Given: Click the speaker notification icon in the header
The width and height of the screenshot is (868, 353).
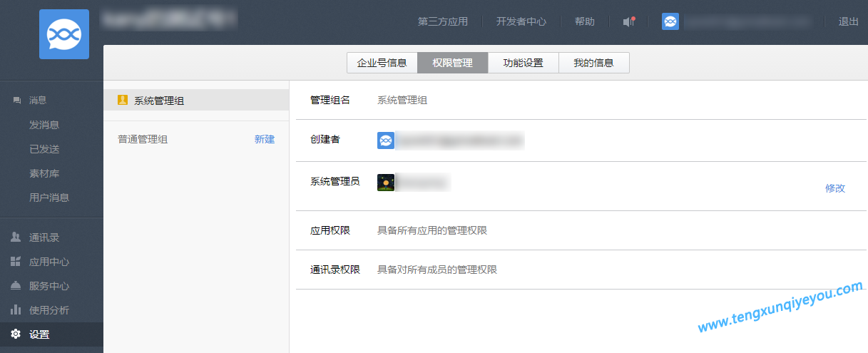Looking at the screenshot, I should pyautogui.click(x=628, y=21).
